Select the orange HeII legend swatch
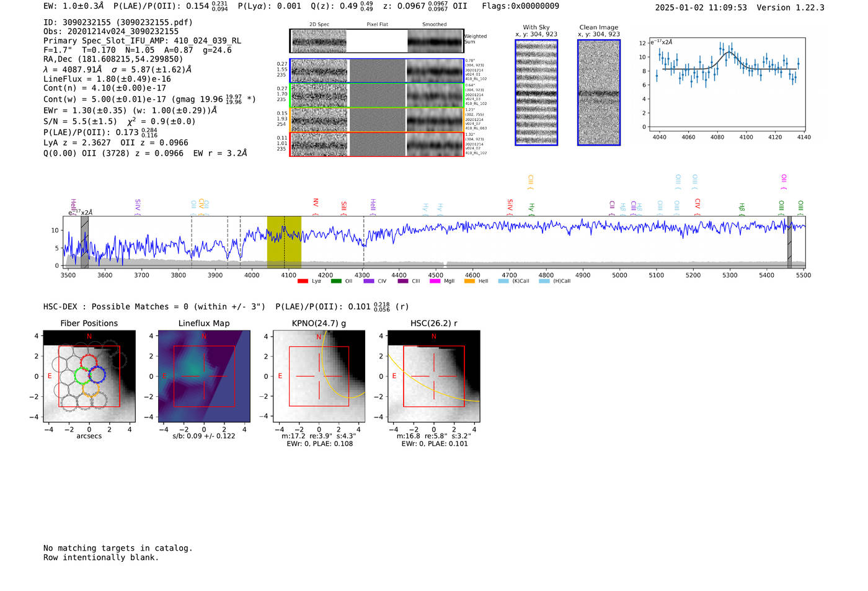868x591 pixels. click(469, 282)
